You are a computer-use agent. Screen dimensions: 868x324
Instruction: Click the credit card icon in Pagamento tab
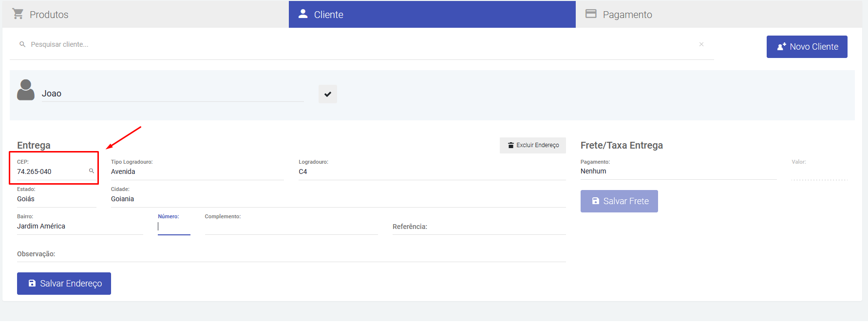pos(591,14)
